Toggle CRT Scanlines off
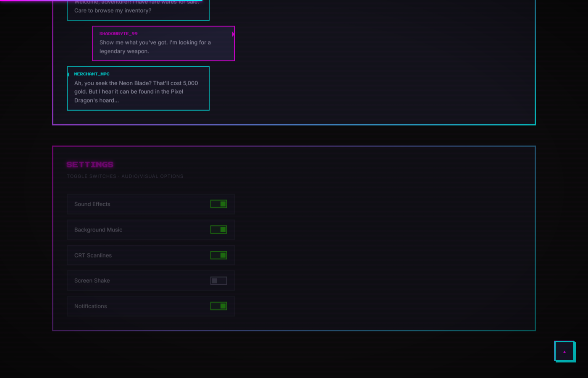Screen dimensions: 588x378 pyautogui.click(x=219, y=255)
